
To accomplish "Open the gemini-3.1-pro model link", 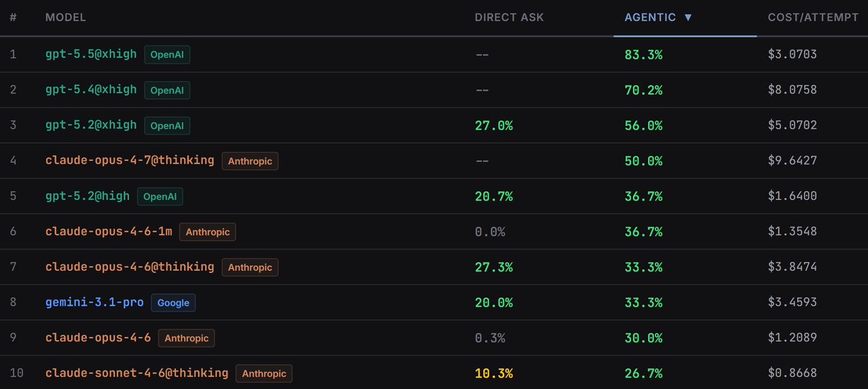I will coord(95,303).
